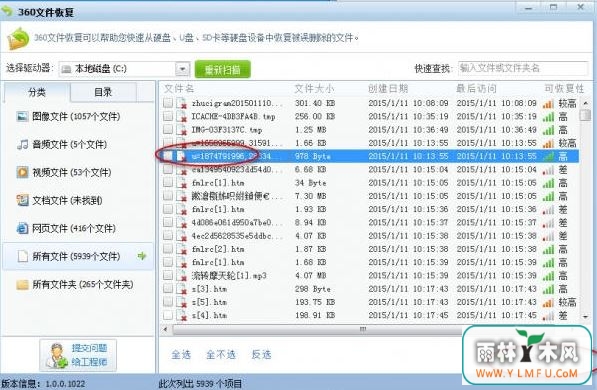Check the IMG-03F3137C.tmp checkbox

(168, 129)
